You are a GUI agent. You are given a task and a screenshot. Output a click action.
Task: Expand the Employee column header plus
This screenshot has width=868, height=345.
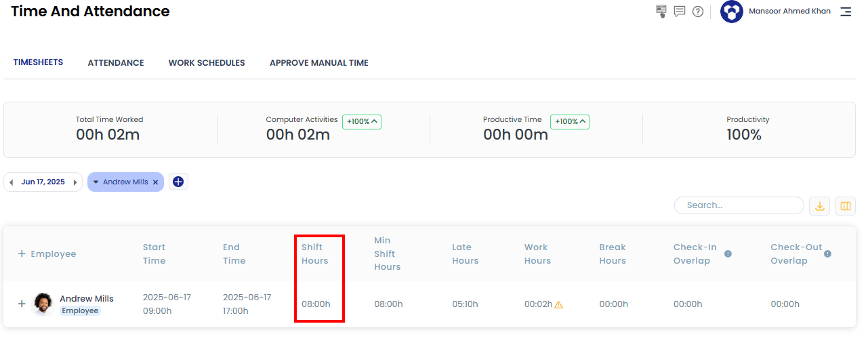click(22, 253)
